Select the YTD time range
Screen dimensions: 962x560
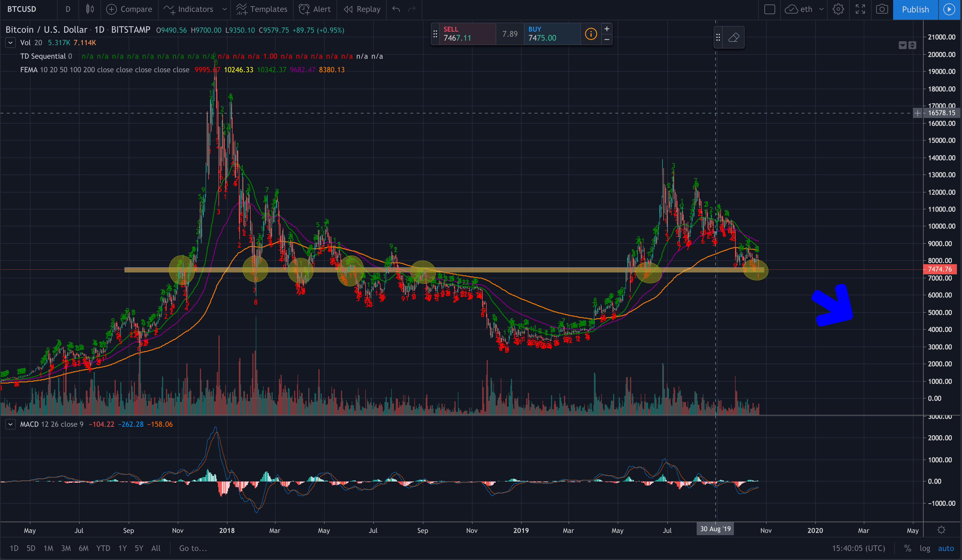point(103,548)
